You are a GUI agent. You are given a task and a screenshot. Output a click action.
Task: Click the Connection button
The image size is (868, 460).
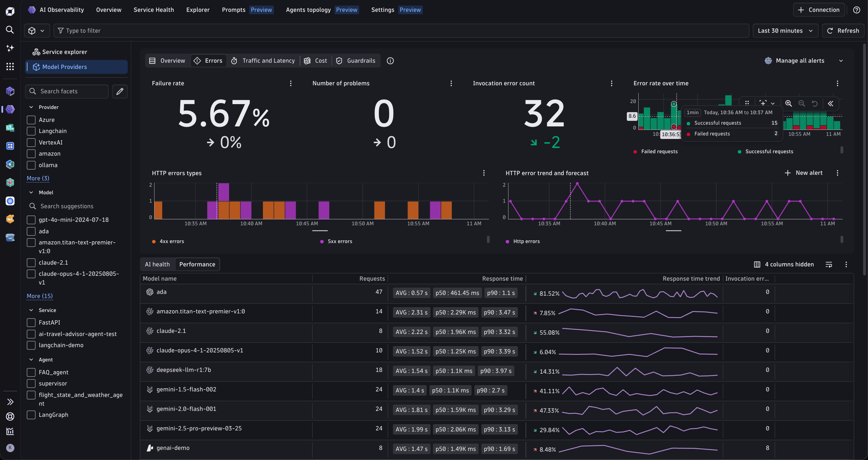pos(819,10)
